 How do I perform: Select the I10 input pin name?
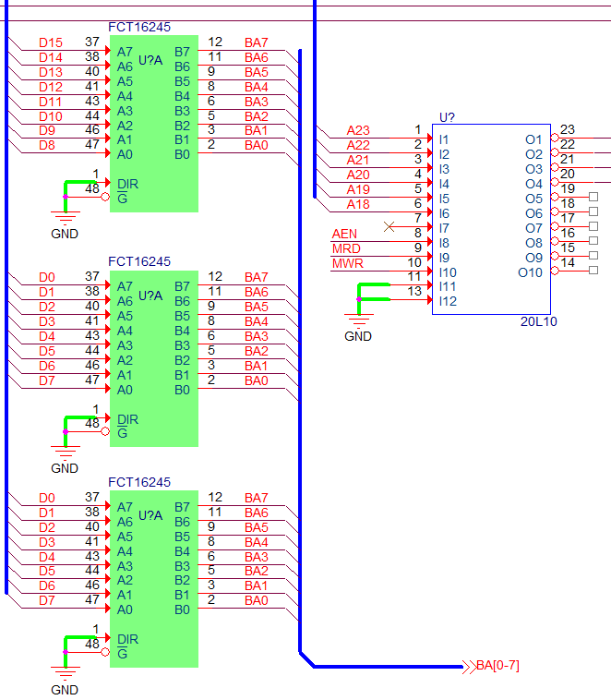tap(448, 272)
